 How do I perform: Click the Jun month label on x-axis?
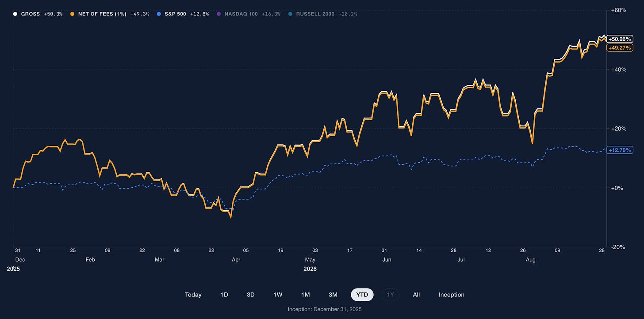pos(387,260)
